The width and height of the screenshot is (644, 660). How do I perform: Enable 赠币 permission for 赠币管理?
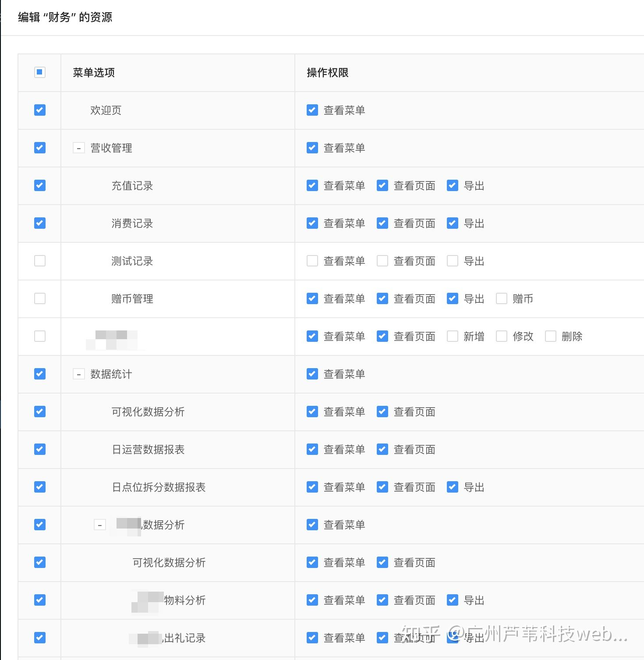point(501,298)
